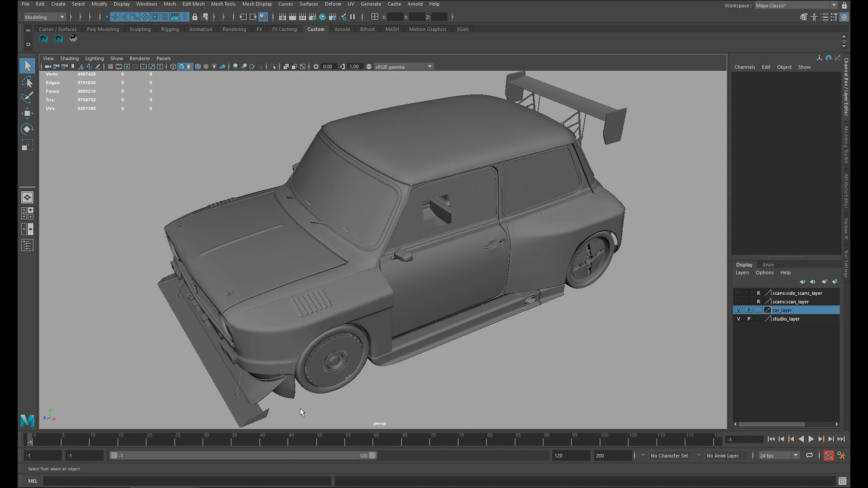Create a new empty display layer
Viewport: 868px width, 488px height.
point(824,281)
